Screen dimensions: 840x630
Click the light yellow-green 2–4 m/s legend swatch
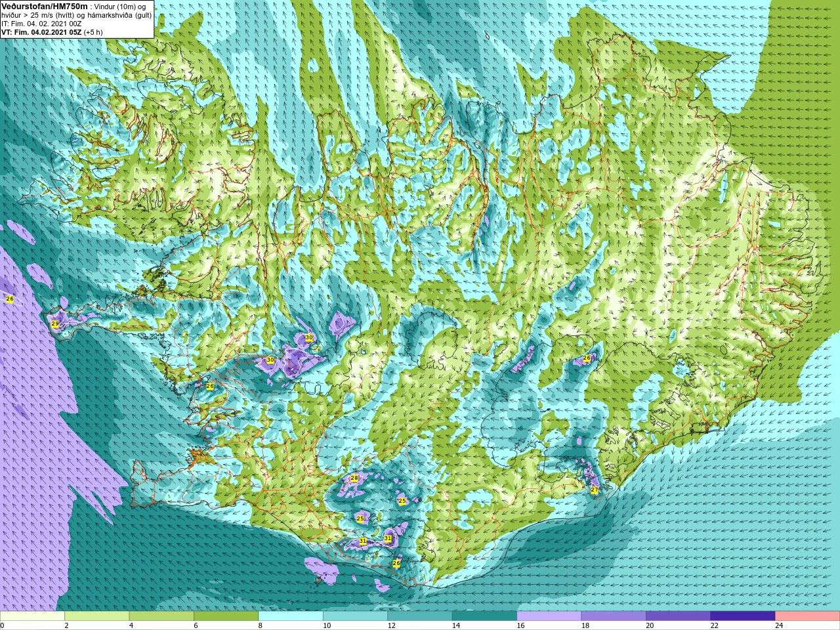point(97,616)
